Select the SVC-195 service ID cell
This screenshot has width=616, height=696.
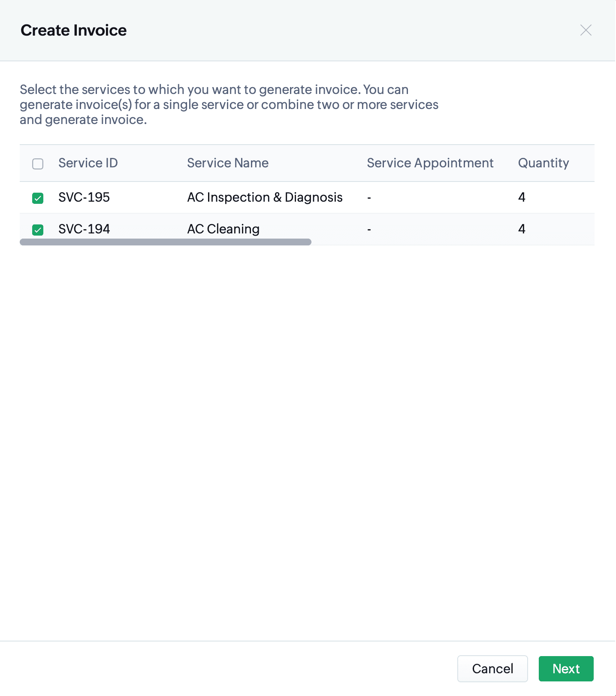(84, 197)
